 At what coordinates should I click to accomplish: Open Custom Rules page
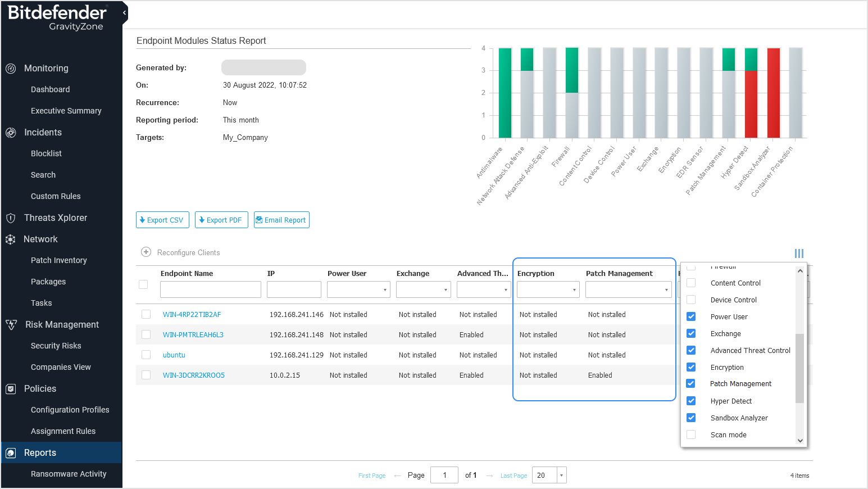[56, 196]
